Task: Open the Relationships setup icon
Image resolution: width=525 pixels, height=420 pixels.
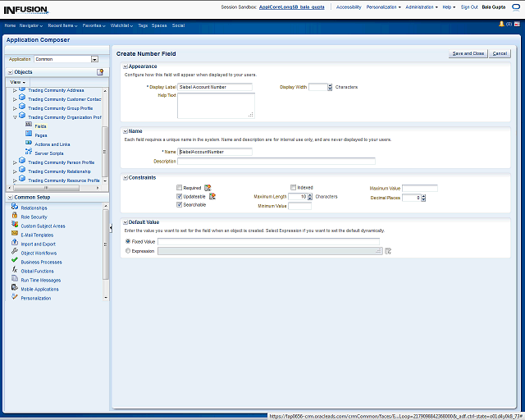Action: [15, 208]
